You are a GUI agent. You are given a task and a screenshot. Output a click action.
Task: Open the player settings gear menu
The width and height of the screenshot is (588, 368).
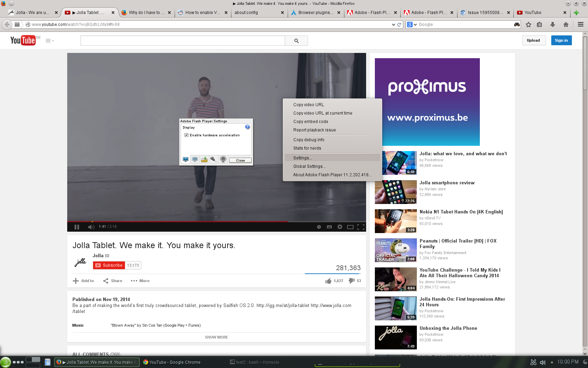coord(339,227)
